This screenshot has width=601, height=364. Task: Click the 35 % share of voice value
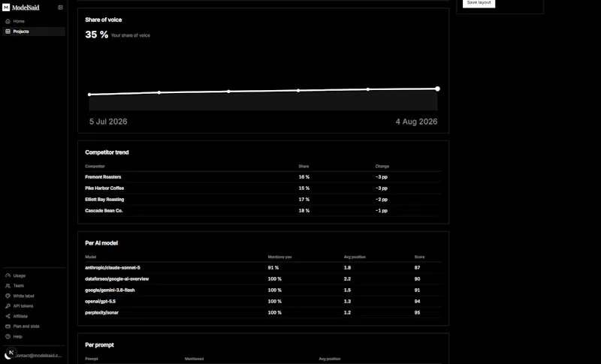pos(97,35)
